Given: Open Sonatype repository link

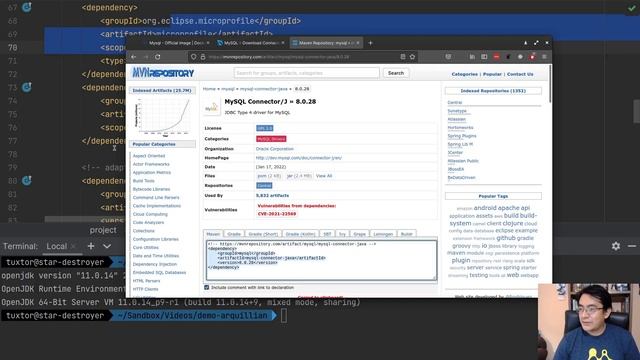Looking at the screenshot, I should [x=457, y=111].
